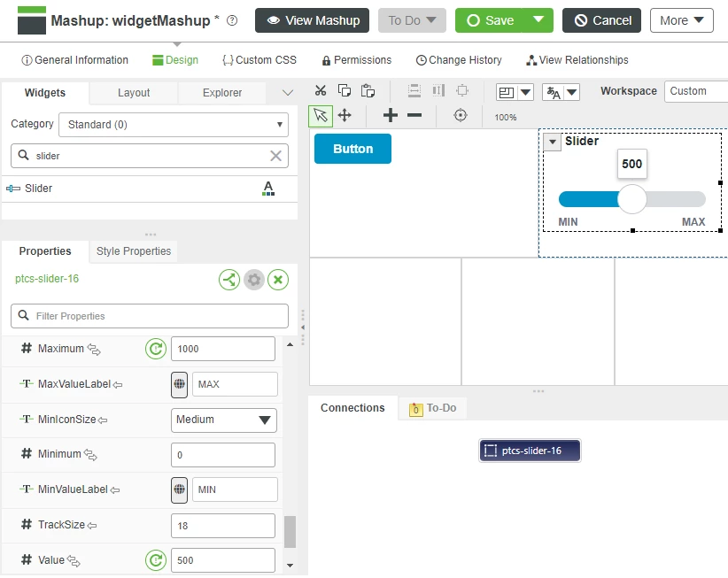Reset the Value property to default
The height and width of the screenshot is (578, 728).
pyautogui.click(x=156, y=560)
